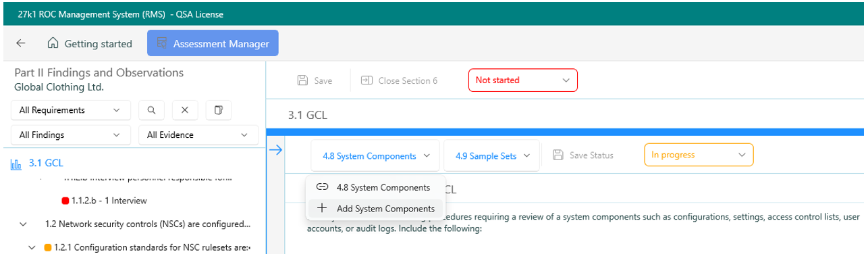This screenshot has width=868, height=273.
Task: Click the back arrow icon
Action: pos(21,43)
